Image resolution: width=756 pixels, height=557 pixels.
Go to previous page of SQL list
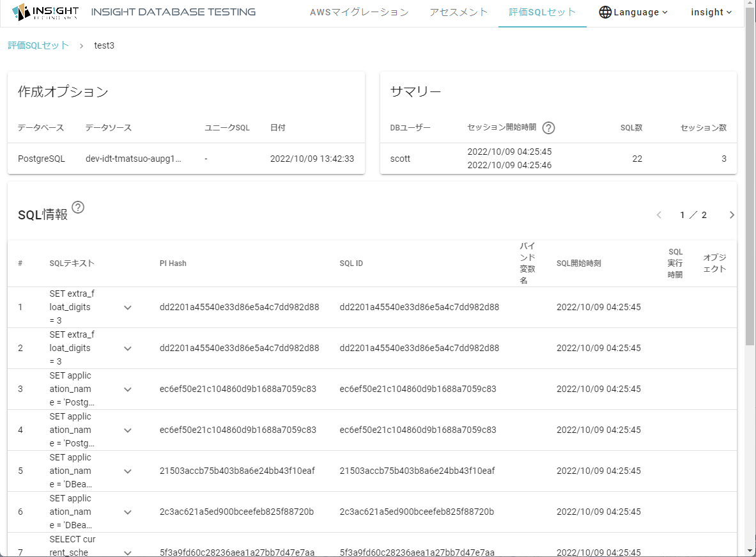tap(659, 215)
